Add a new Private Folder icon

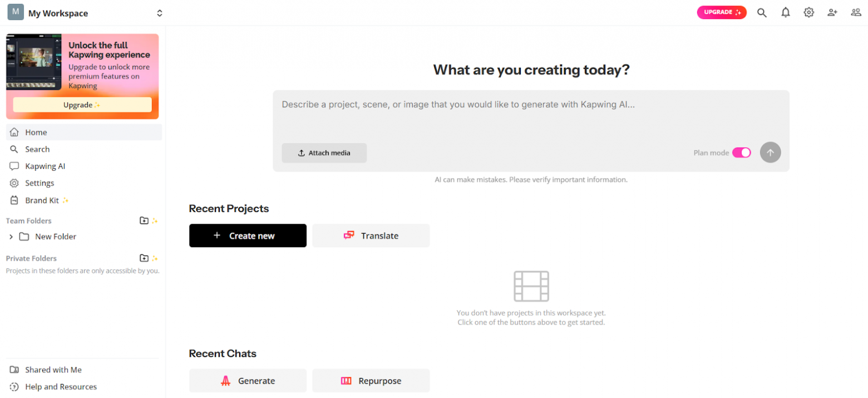pos(144,258)
